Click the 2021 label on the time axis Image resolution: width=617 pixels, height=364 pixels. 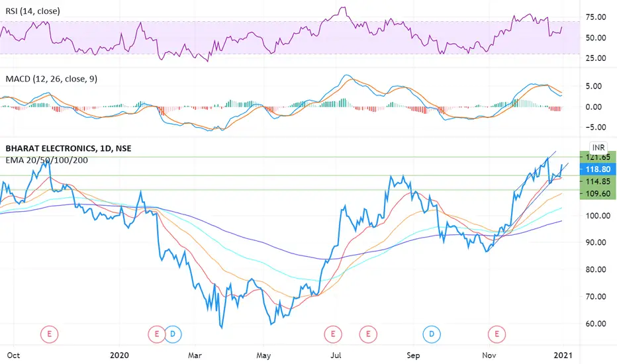pyautogui.click(x=563, y=355)
